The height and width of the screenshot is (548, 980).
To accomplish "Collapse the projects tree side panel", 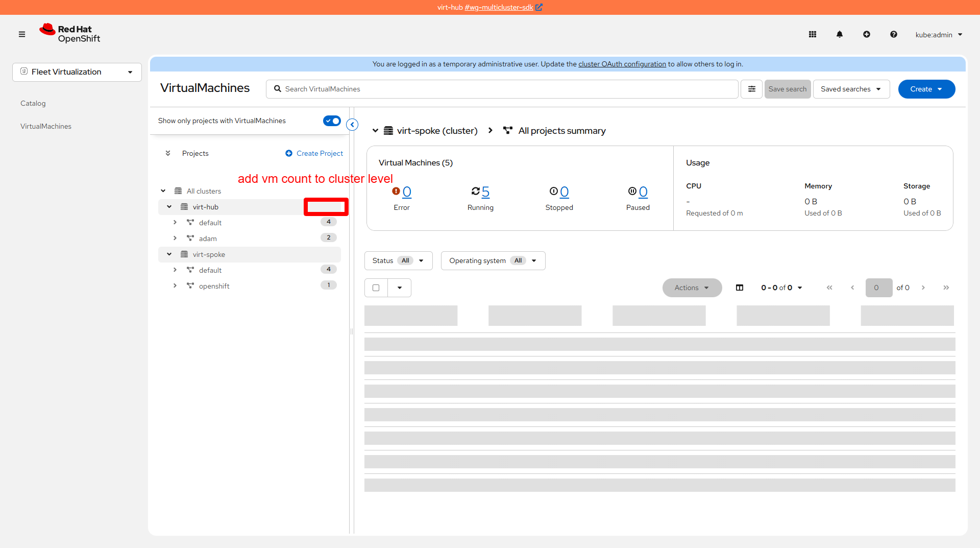I will tap(352, 125).
